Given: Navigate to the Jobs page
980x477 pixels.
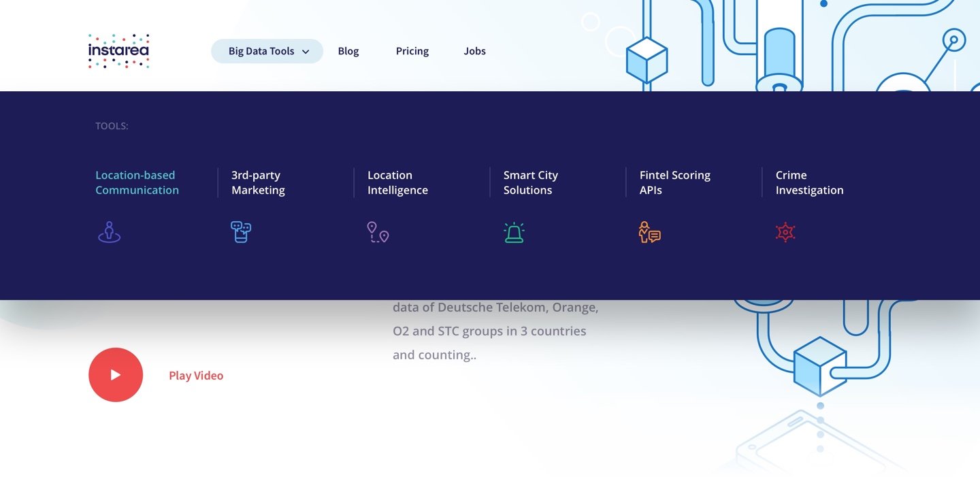Looking at the screenshot, I should point(474,51).
